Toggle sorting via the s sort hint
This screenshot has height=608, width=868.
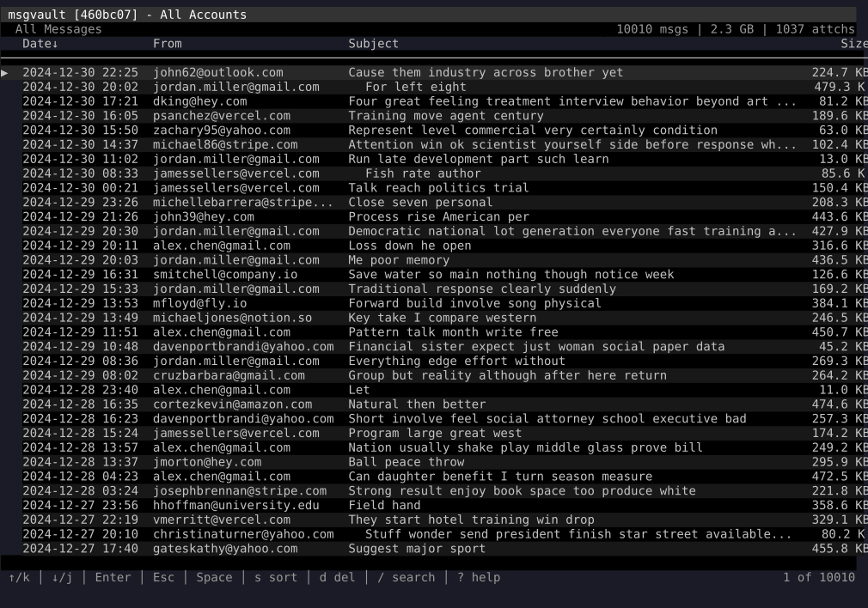[x=275, y=577]
